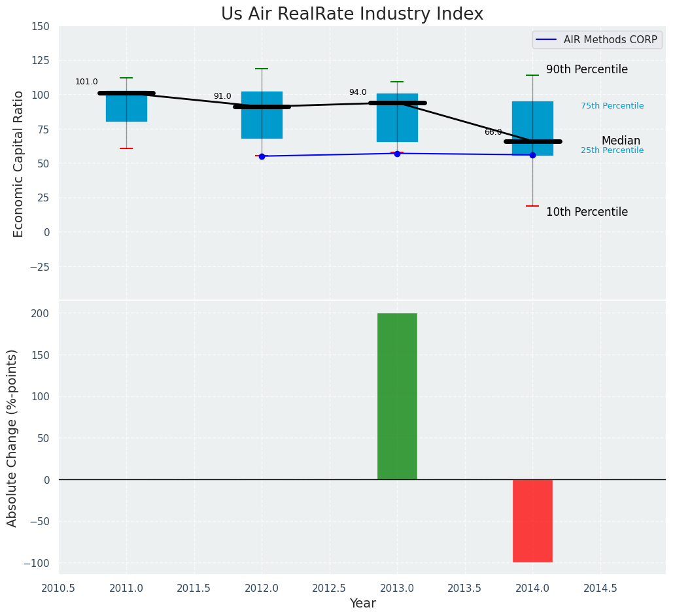Click the green bar for 2013
This screenshot has height=616, width=673.
397,396
